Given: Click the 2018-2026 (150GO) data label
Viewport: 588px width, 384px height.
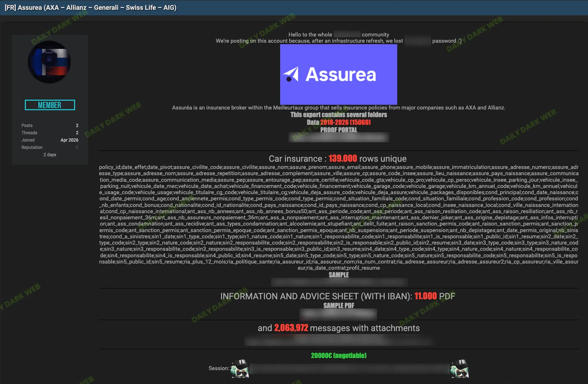Looking at the screenshot, I should pos(345,122).
